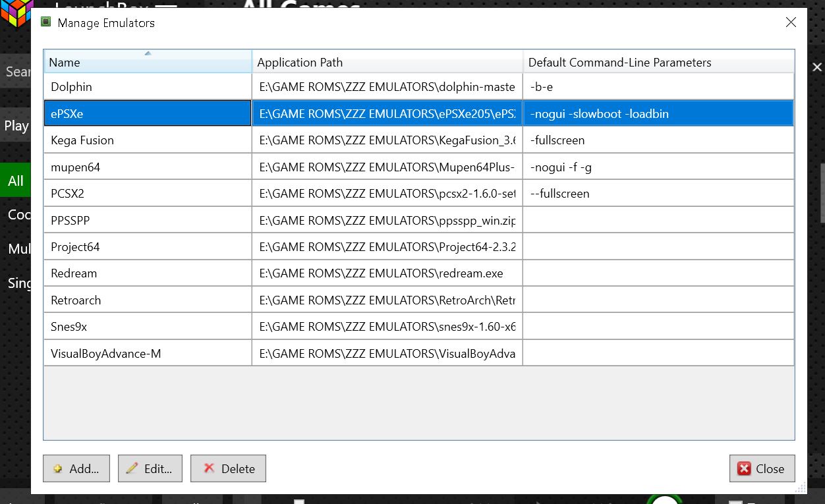
Task: Sort the list by the Name column header
Action: click(148, 61)
